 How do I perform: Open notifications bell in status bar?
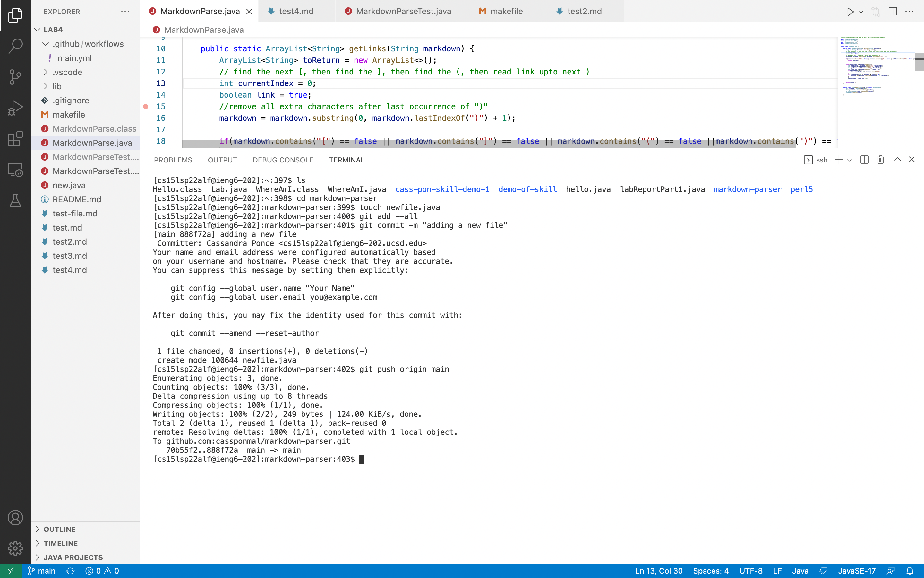click(x=910, y=571)
